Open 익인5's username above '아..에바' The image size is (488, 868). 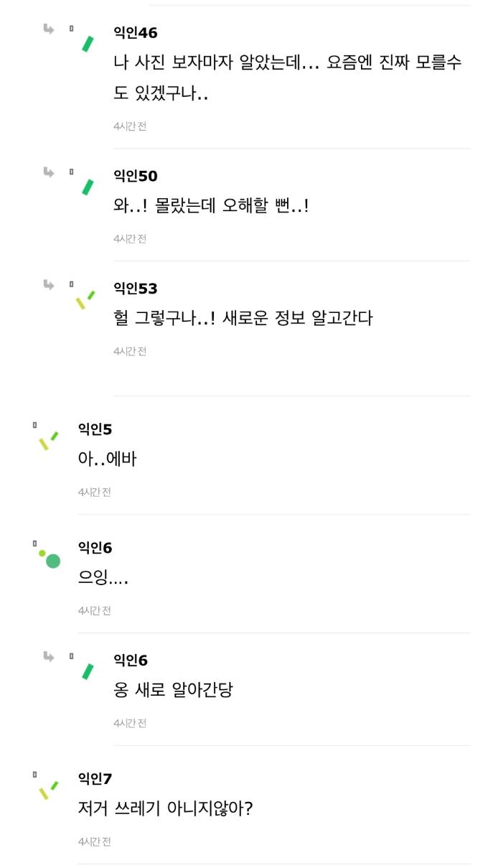pos(95,429)
